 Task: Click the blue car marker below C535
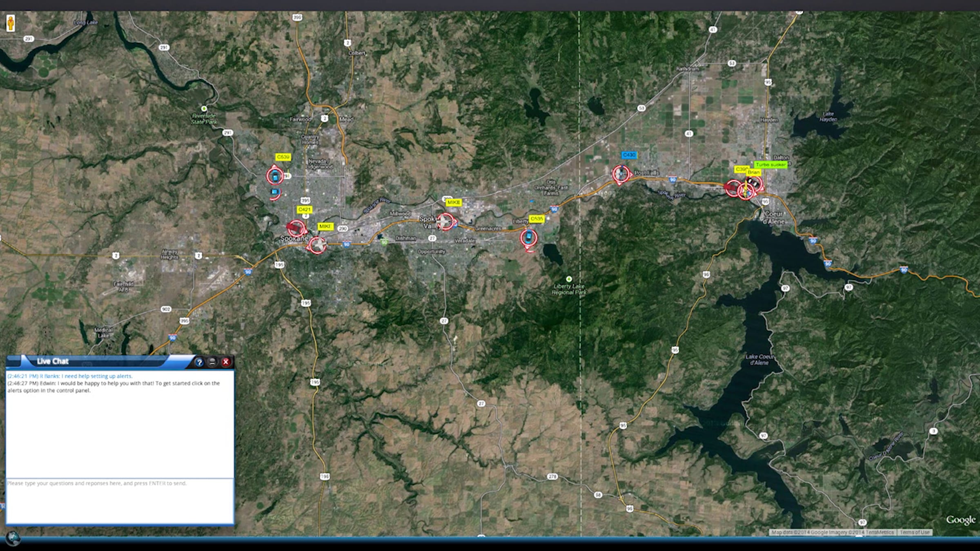pos(529,237)
